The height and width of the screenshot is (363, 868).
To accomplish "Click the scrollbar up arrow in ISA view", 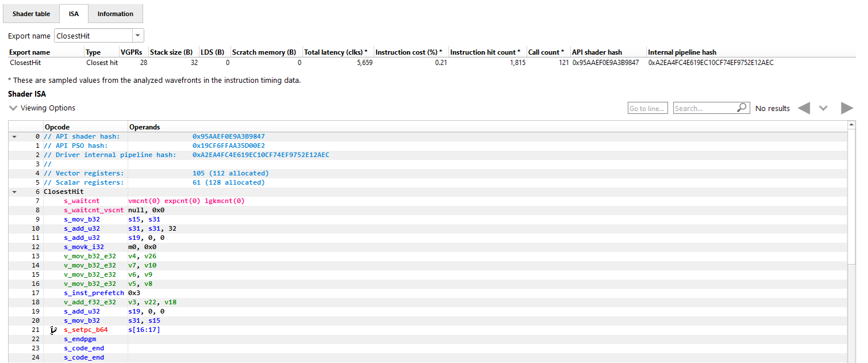I will click(852, 125).
